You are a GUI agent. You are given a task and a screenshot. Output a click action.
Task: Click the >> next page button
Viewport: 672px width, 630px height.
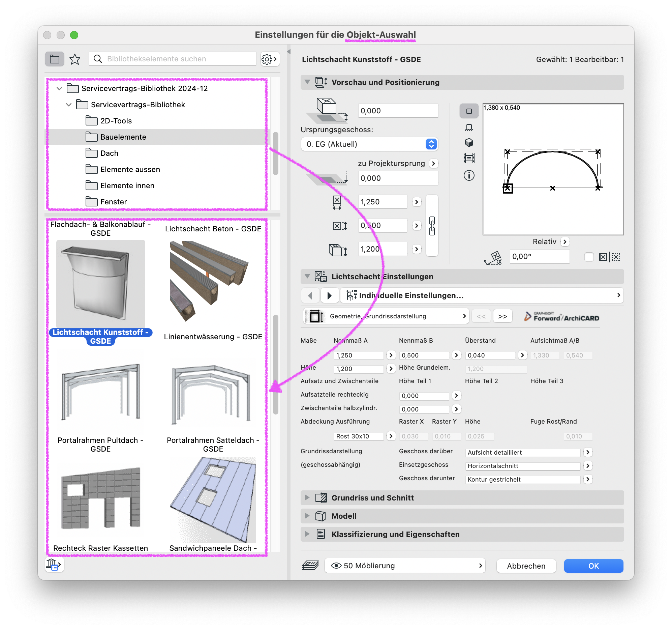point(502,316)
